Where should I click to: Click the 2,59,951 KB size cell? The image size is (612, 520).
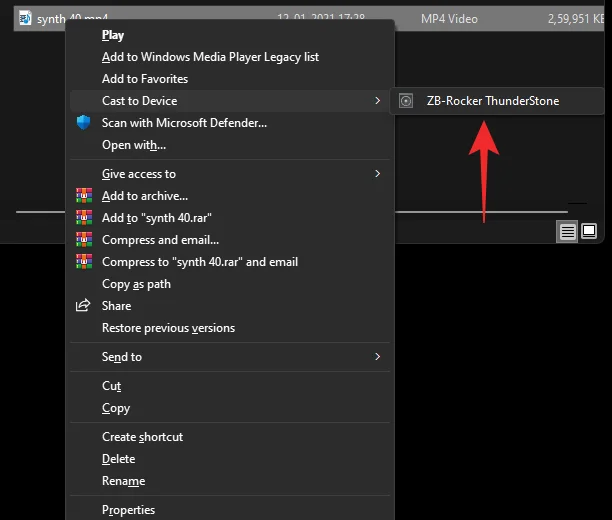coord(576,19)
